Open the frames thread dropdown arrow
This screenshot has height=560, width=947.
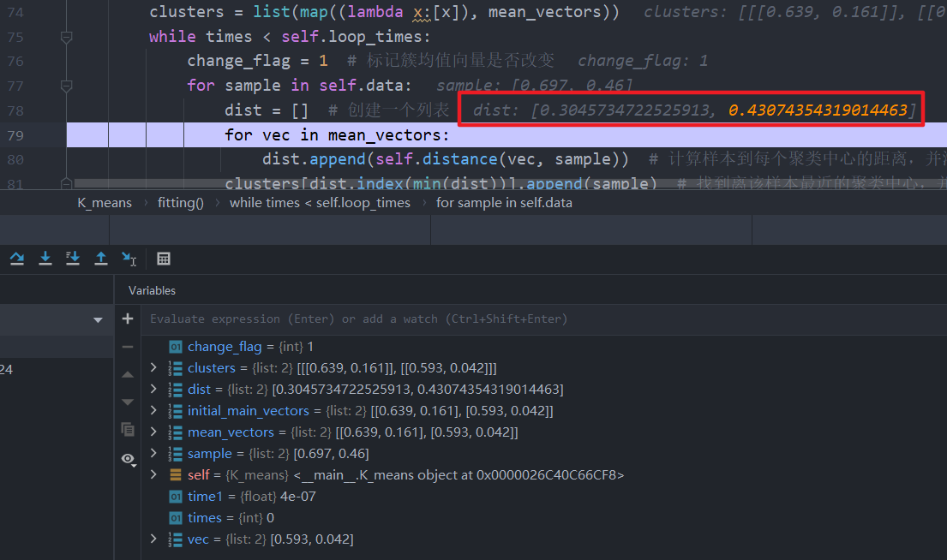98,320
